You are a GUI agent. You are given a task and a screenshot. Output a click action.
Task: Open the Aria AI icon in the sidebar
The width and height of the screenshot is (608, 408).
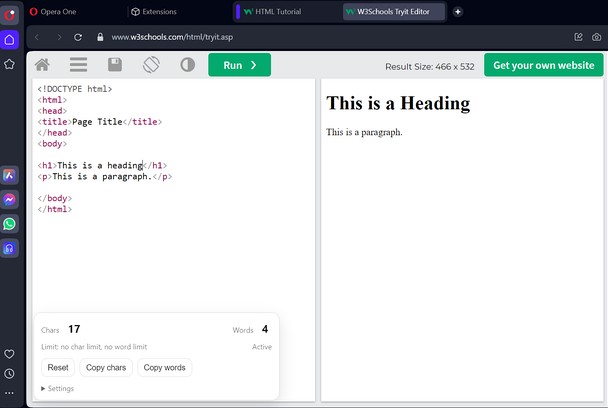tap(9, 175)
